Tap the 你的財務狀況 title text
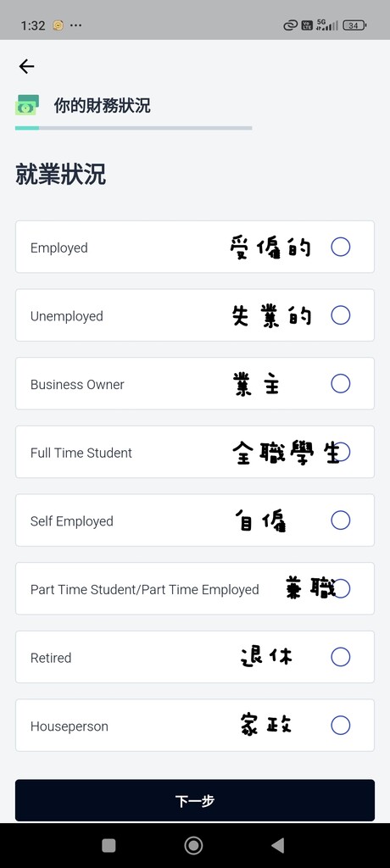Screen dimensions: 390x868 coord(102,105)
